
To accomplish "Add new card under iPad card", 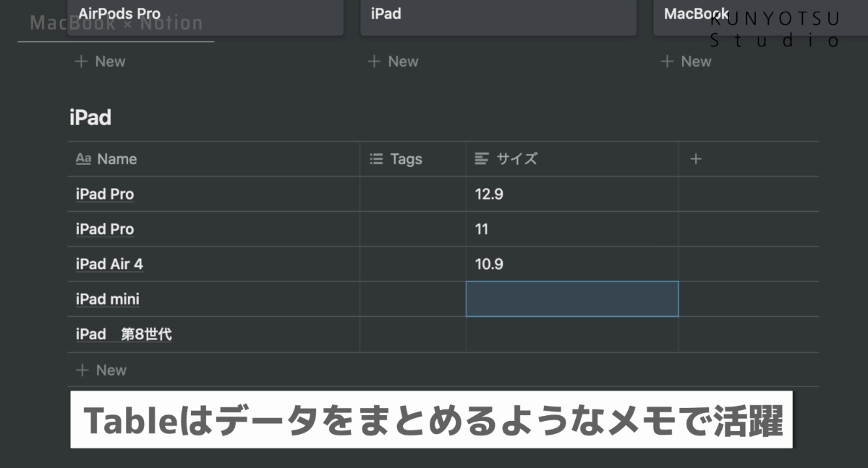I will pos(393,61).
